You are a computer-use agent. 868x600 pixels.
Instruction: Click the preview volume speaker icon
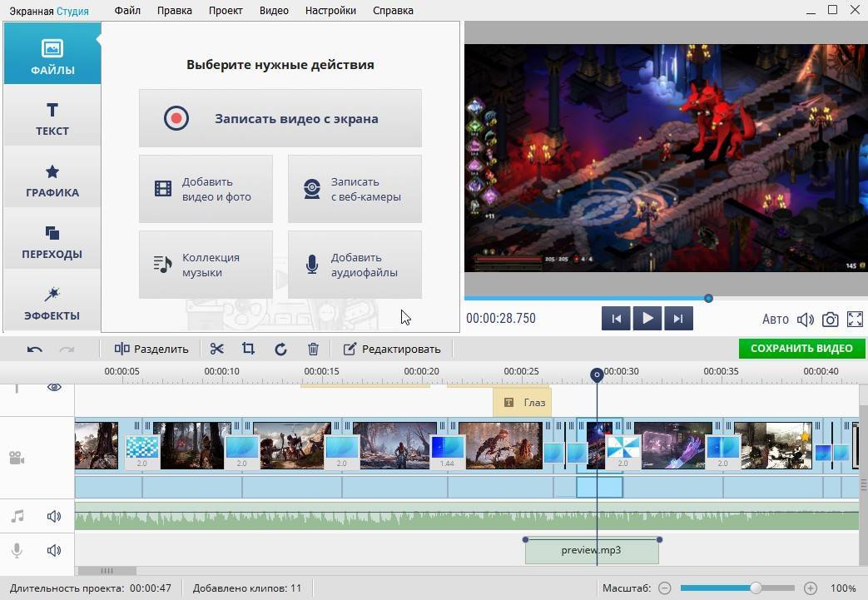[x=805, y=320]
